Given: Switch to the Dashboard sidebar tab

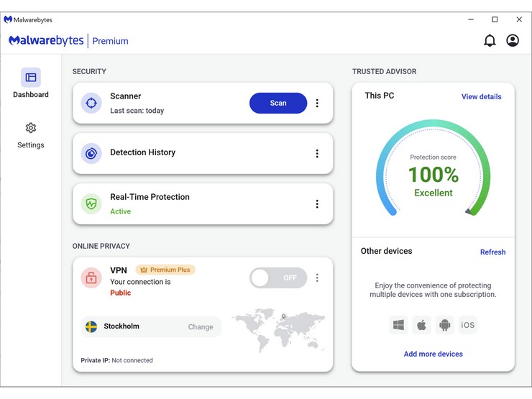Looking at the screenshot, I should pos(31,83).
